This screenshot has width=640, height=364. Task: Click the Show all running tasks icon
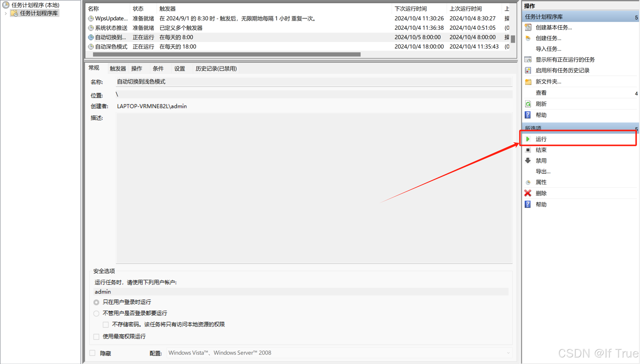528,60
